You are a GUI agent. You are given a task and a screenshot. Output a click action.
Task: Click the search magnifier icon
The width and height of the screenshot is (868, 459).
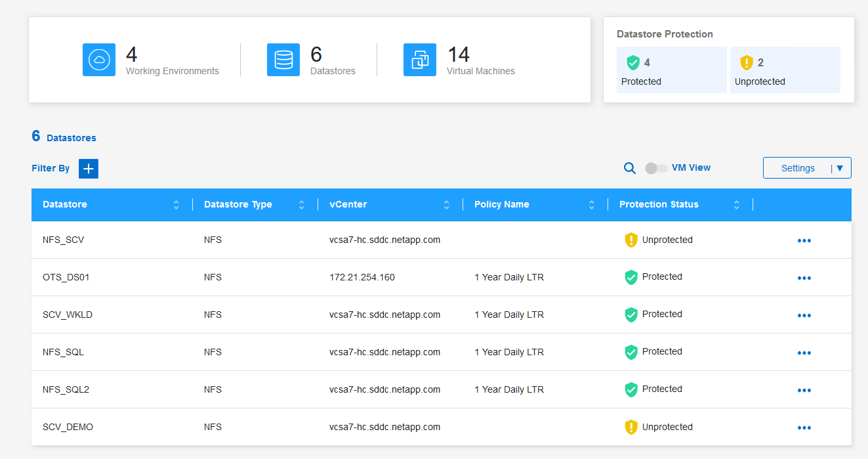[629, 168]
